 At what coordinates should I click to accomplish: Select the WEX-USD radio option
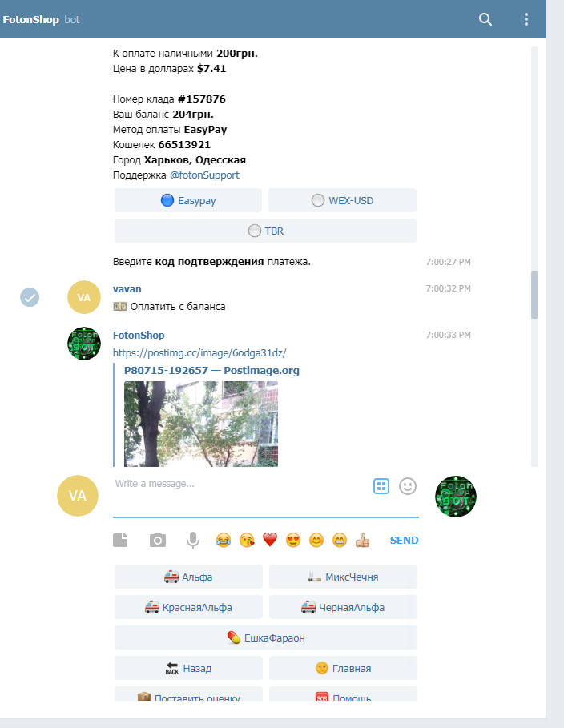pyautogui.click(x=342, y=201)
